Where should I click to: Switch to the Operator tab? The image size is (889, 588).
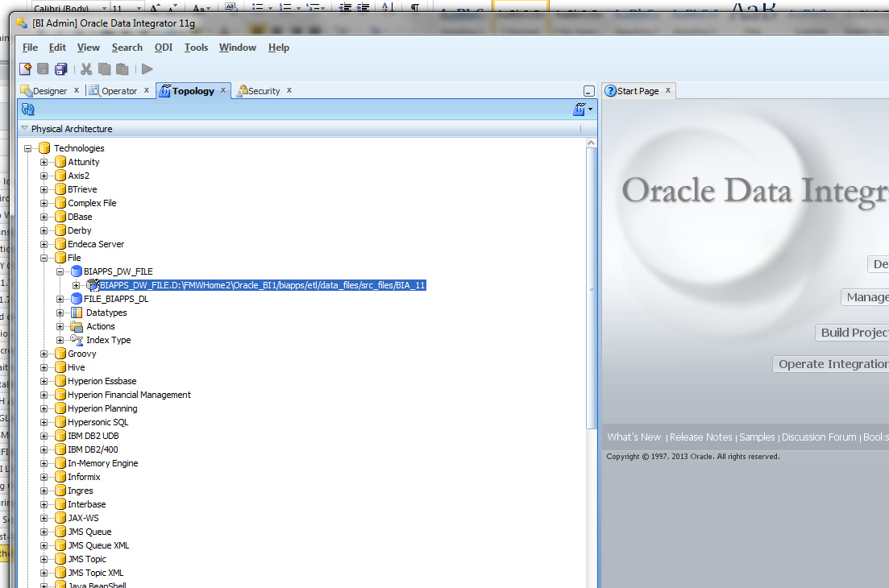click(x=118, y=91)
